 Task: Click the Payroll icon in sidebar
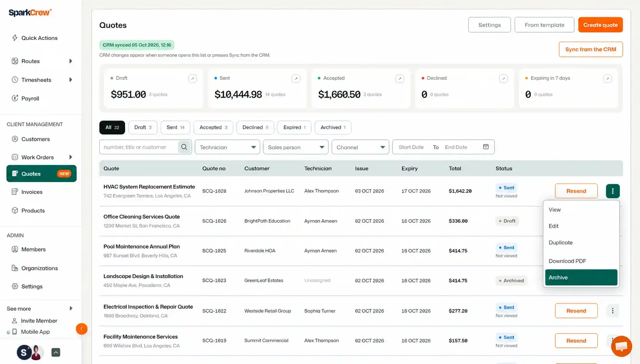point(15,98)
